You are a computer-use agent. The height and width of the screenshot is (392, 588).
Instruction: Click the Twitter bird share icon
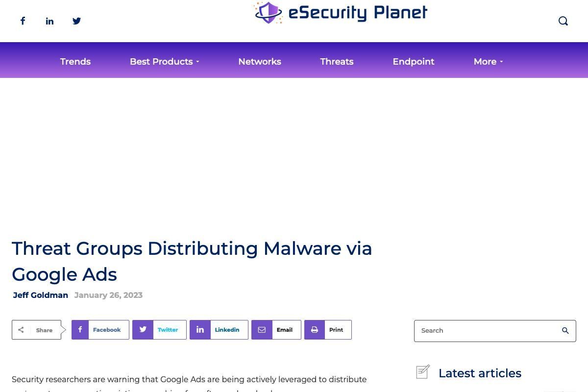143,330
